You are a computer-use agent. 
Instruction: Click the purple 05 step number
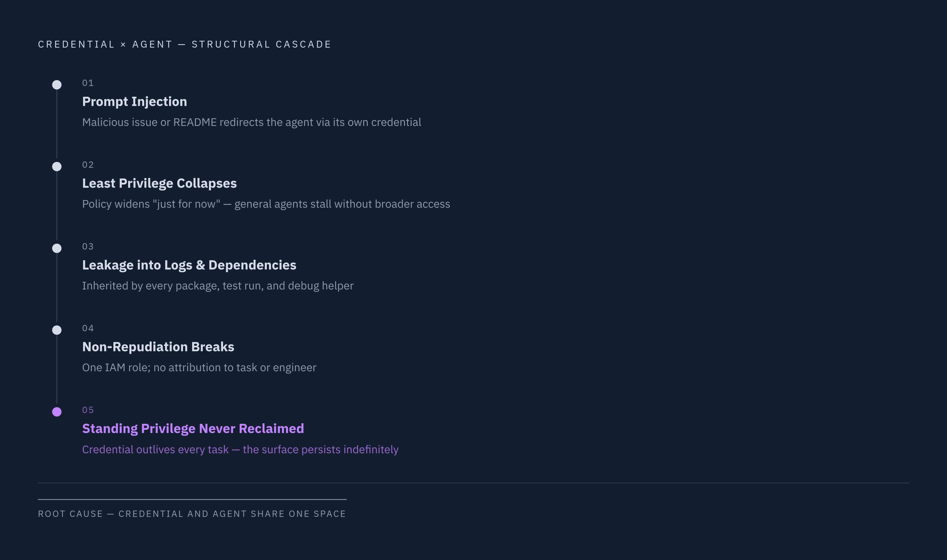pos(88,410)
